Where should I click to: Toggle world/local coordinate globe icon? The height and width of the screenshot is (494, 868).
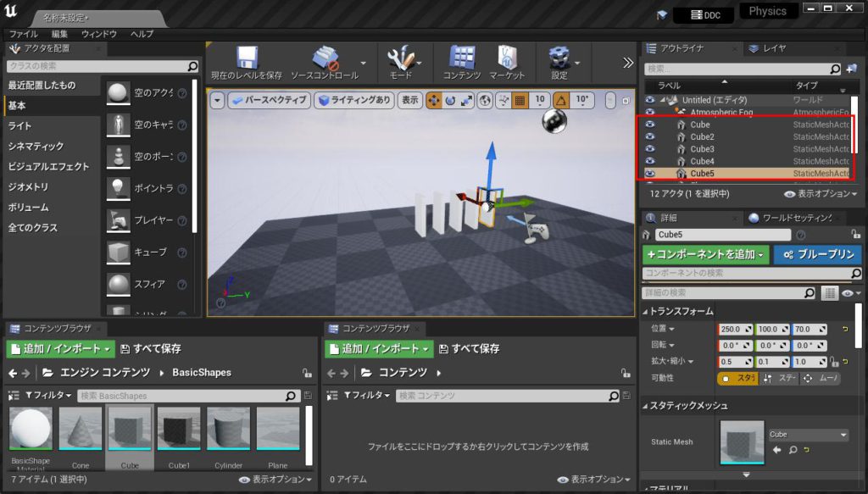pyautogui.click(x=485, y=100)
